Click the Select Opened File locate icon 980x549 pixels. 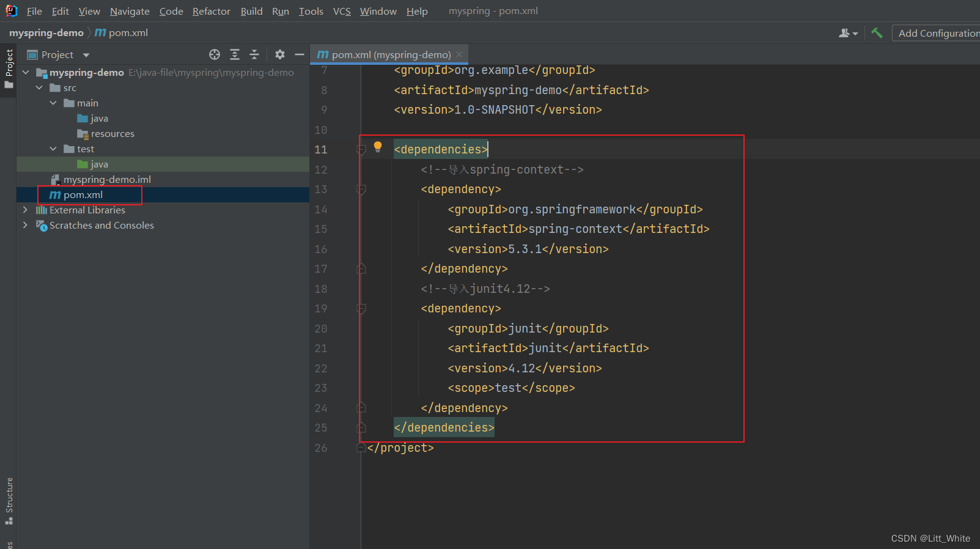click(215, 54)
